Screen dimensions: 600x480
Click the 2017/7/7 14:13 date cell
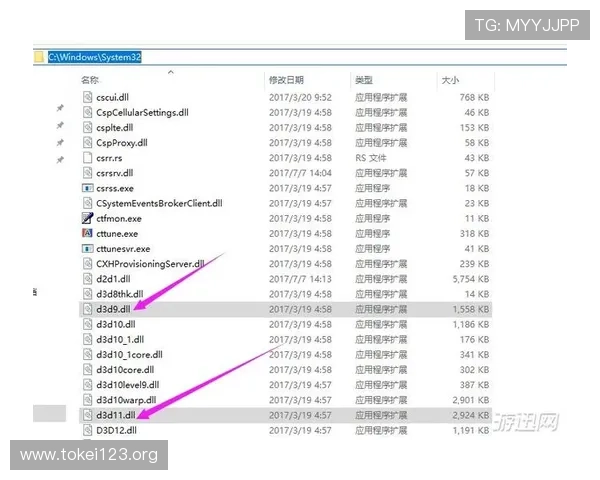300,279
